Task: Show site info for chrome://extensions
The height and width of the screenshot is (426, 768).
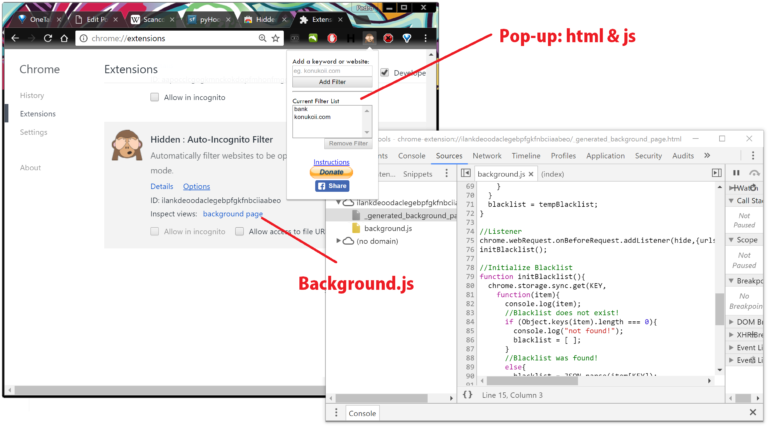Action: click(84, 38)
